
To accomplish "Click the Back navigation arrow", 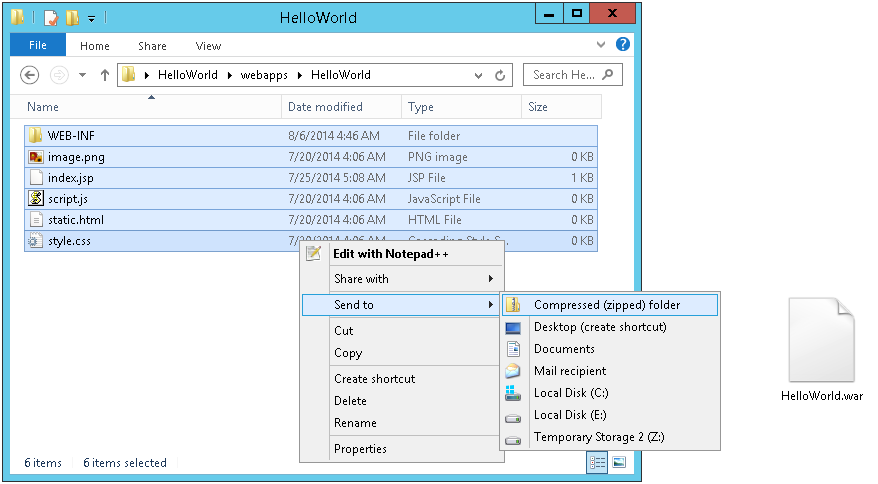I will pos(30,75).
